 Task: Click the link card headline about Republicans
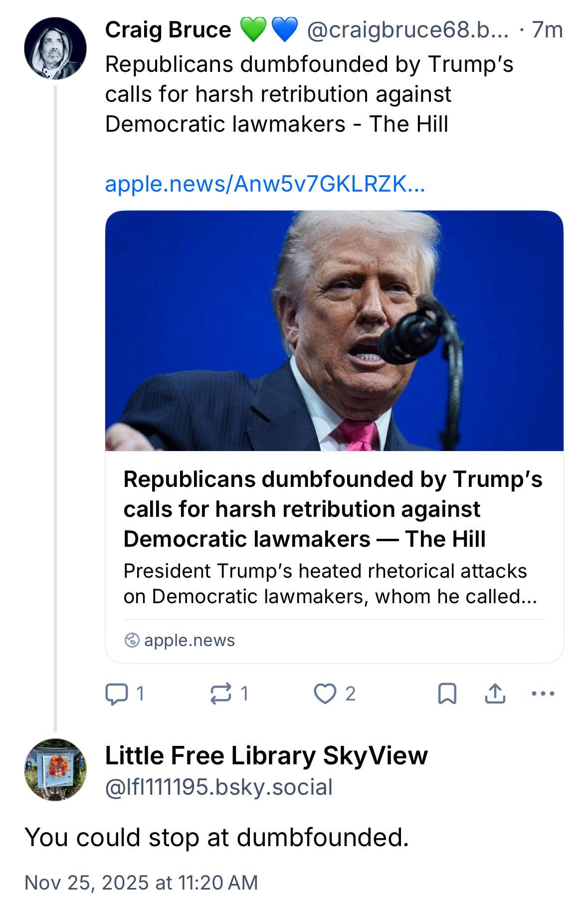pos(333,509)
